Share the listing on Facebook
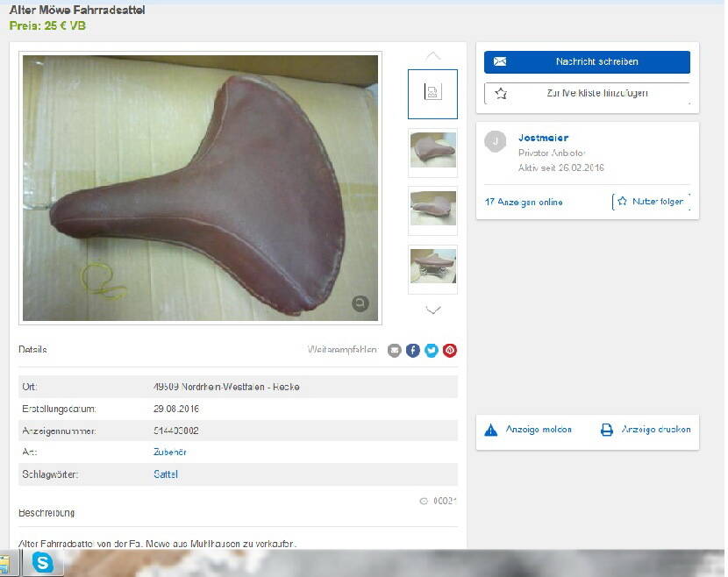The width and height of the screenshot is (728, 577). (413, 350)
